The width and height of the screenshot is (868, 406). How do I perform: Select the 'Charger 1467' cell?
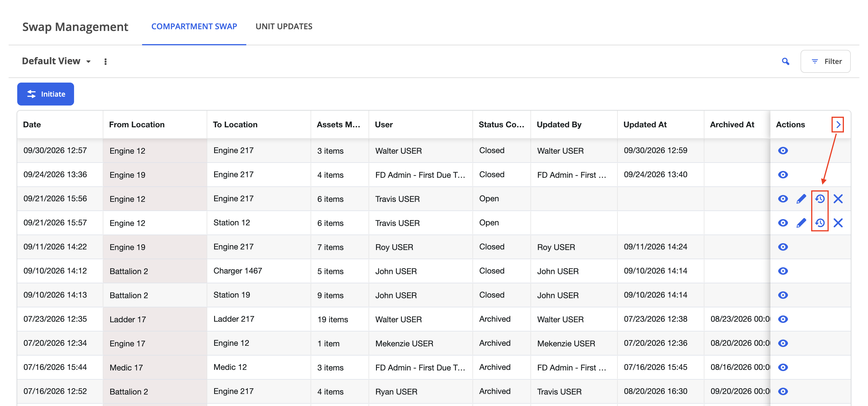pos(259,271)
